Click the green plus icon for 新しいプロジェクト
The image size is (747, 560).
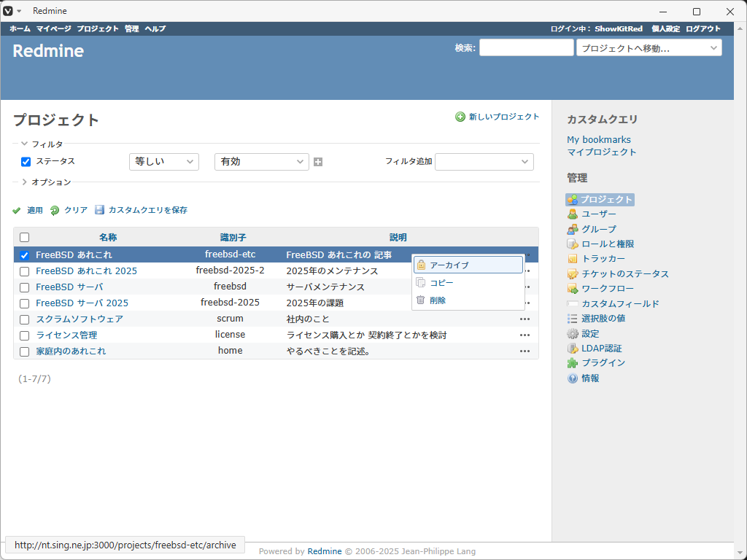click(x=460, y=117)
